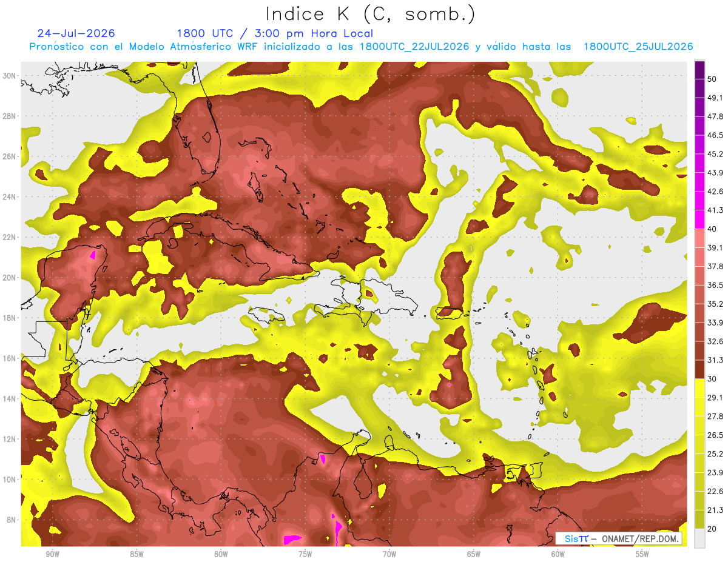The image size is (728, 562).
Task: Click the '28N' latitude axis label
Action: pos(9,116)
